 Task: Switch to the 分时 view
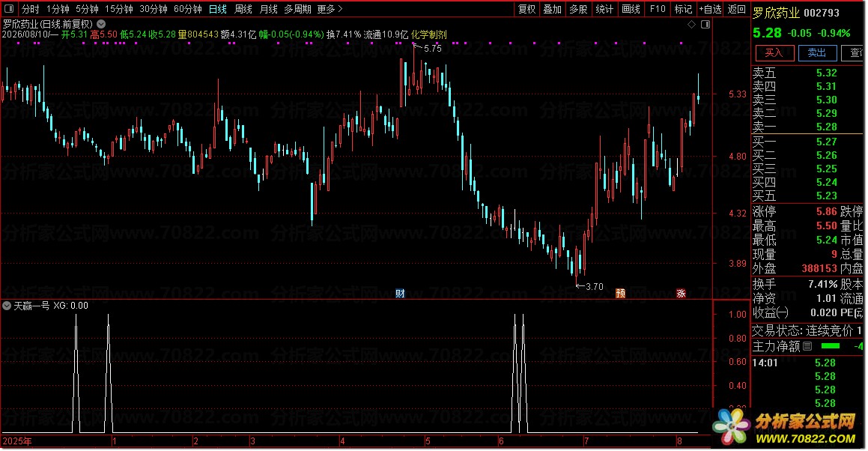[x=31, y=9]
